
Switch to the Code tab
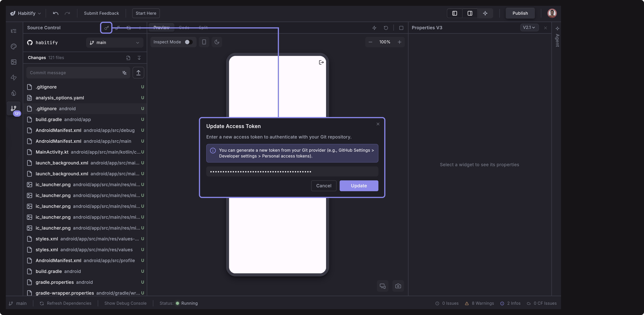coord(184,28)
